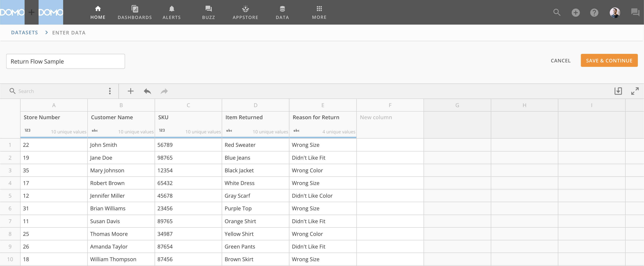This screenshot has width=644, height=266.
Task: Open Buzz chat icon at far right
Action: click(x=635, y=12)
